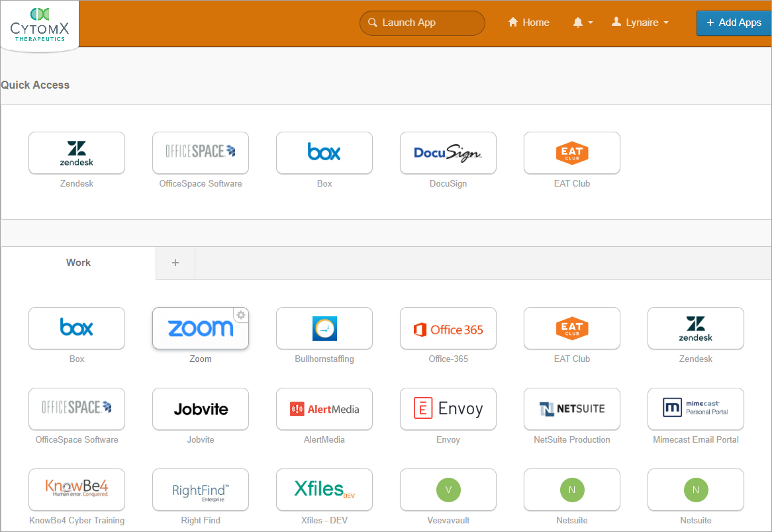
Task: Launch NetSuite Production app tile
Action: coord(572,409)
